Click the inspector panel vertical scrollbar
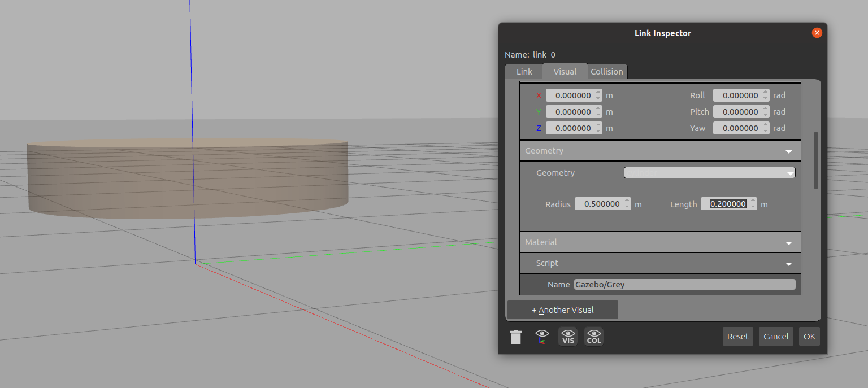Image resolution: width=868 pixels, height=388 pixels. tap(815, 160)
